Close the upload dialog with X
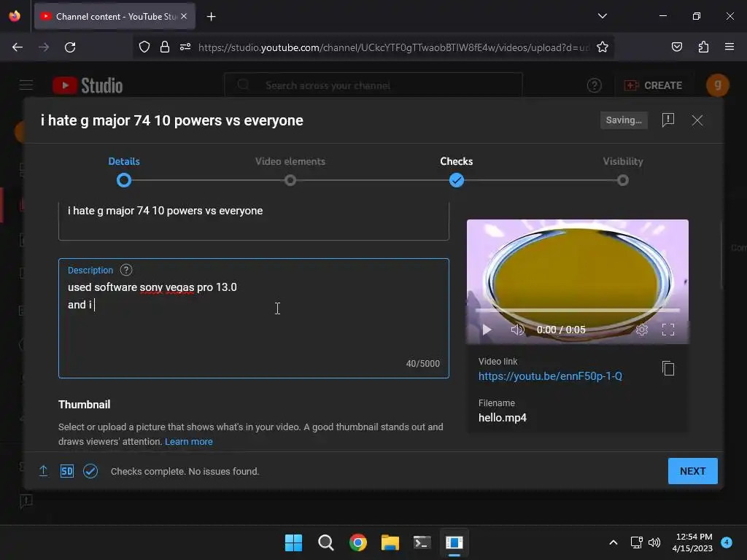Viewport: 747px width, 560px height. 697,120
